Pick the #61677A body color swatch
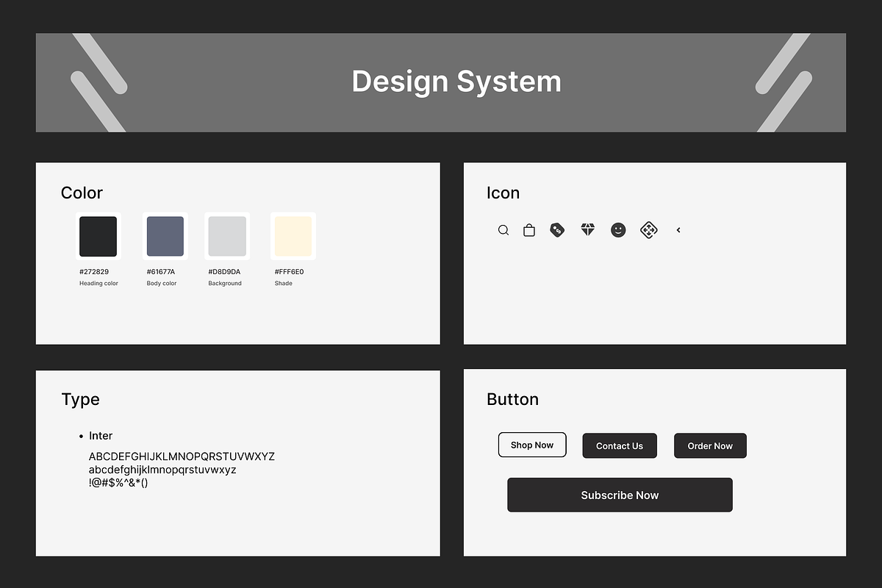The image size is (882, 588). click(165, 236)
